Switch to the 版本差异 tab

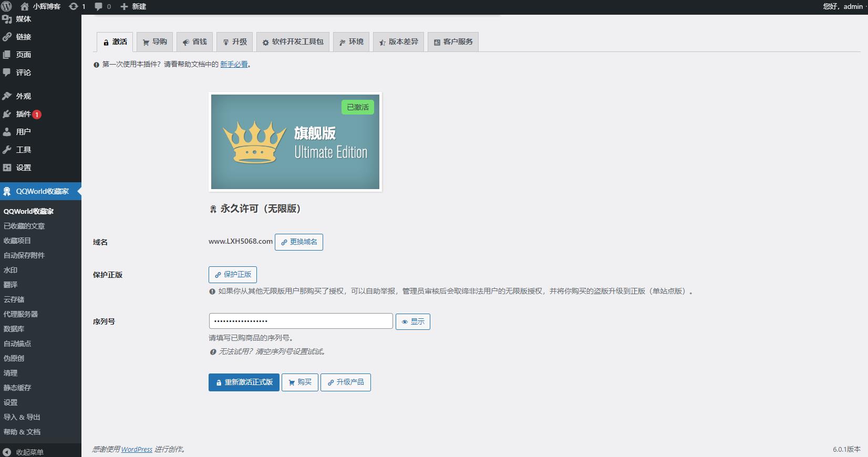pyautogui.click(x=399, y=42)
